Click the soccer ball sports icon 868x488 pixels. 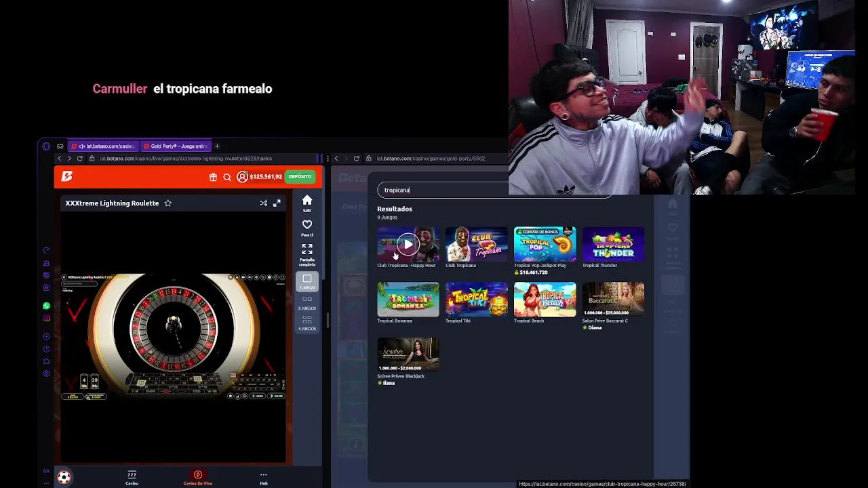[64, 477]
